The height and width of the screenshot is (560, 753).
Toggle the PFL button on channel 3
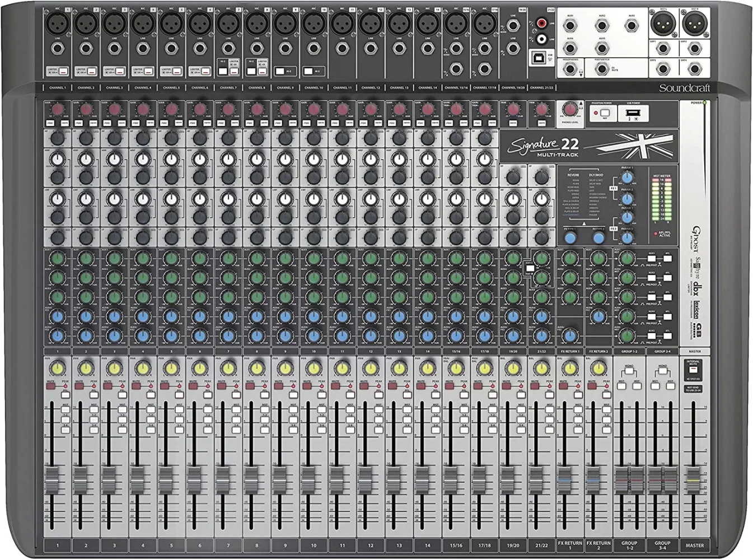[122, 395]
